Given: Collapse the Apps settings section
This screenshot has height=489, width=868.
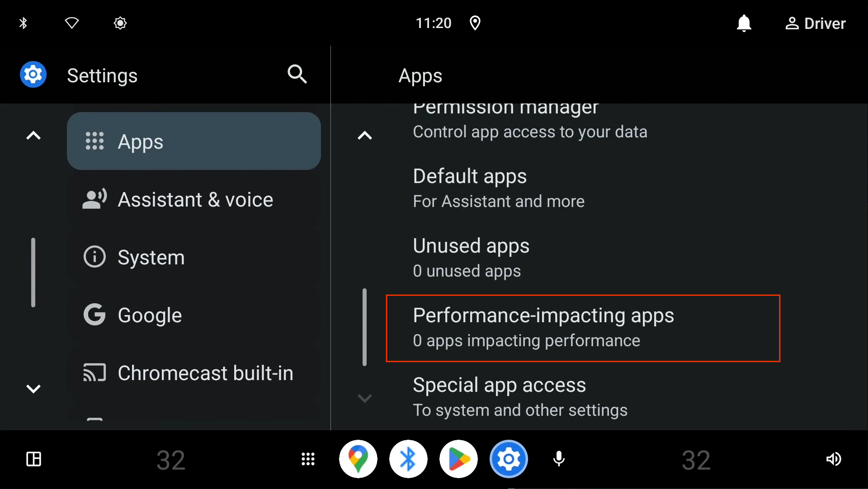Looking at the screenshot, I should [x=34, y=136].
